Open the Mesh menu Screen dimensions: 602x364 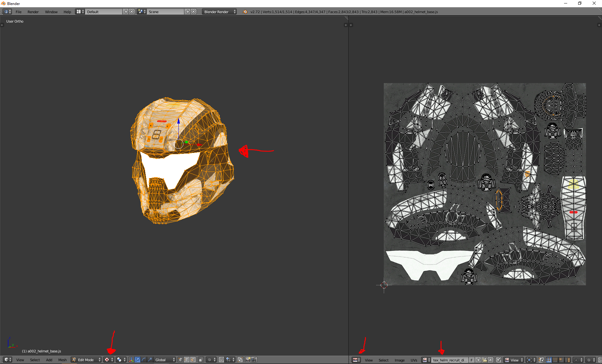pos(62,360)
